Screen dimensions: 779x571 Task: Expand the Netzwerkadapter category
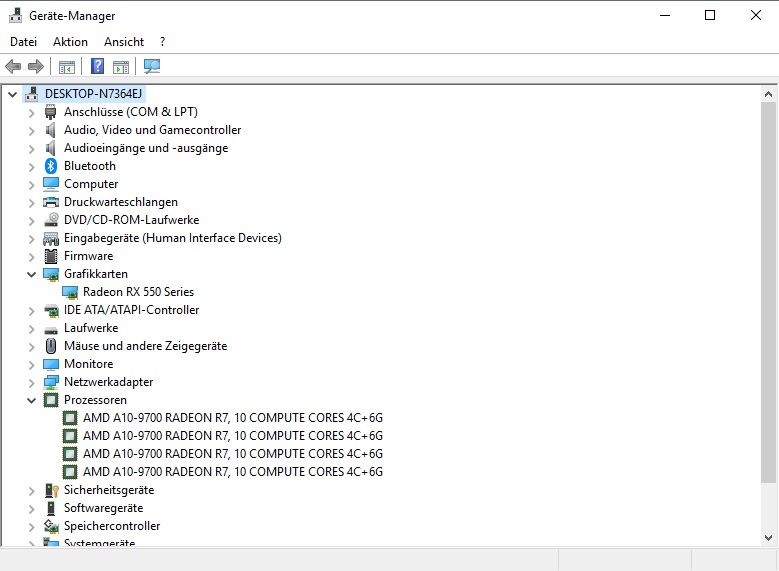pos(31,383)
